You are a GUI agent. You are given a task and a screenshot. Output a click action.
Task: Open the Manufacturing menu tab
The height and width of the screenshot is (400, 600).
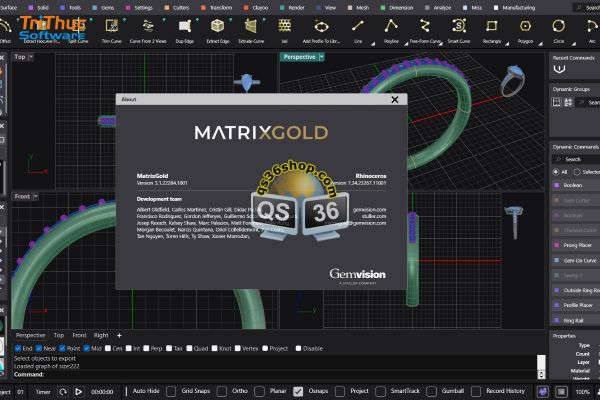coord(514,8)
